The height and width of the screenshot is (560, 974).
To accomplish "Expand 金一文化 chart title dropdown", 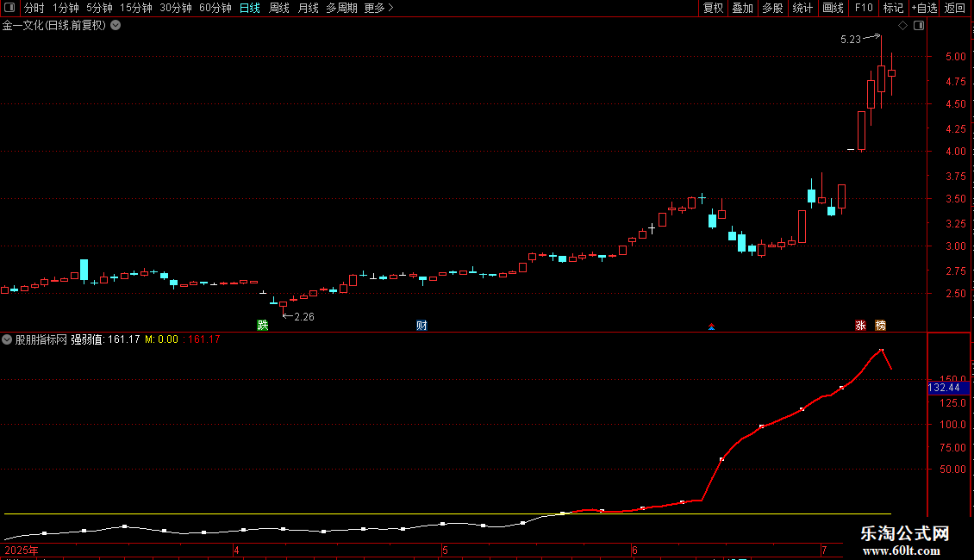I will pos(116,26).
